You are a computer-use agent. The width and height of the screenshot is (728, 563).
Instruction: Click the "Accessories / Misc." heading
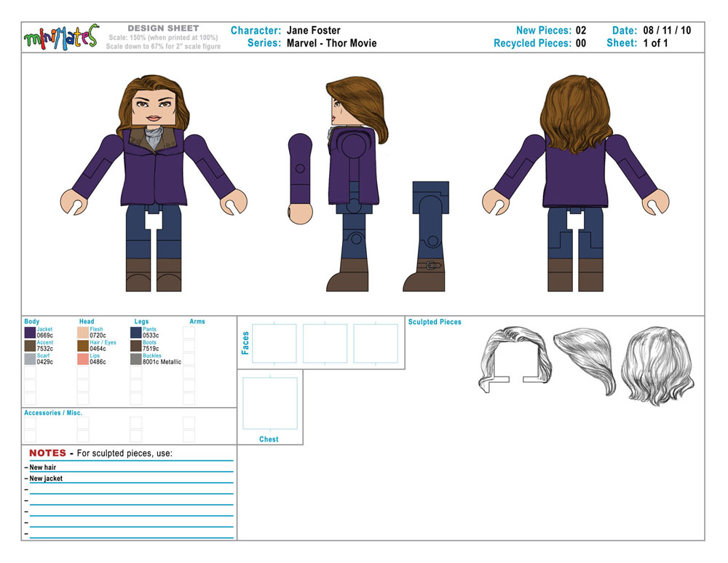click(53, 413)
